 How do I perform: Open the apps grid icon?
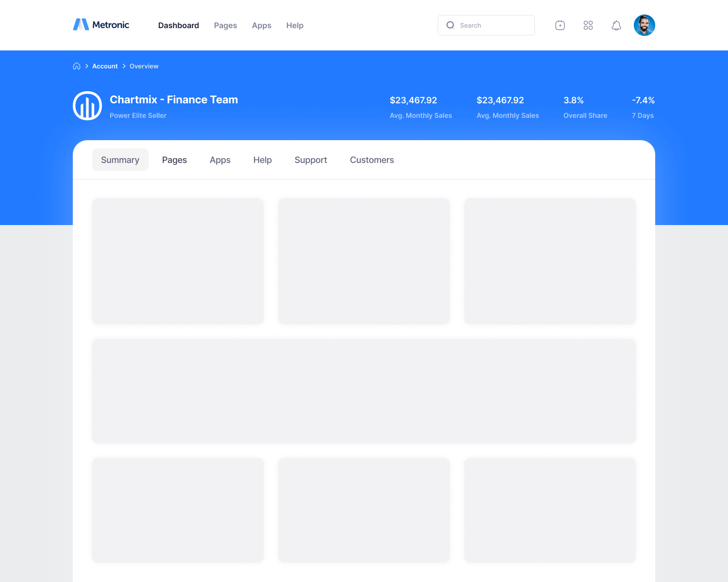pyautogui.click(x=588, y=25)
